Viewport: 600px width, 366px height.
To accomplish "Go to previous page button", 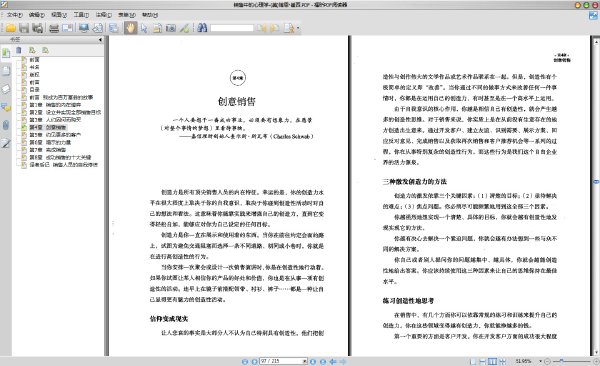I will [254, 361].
